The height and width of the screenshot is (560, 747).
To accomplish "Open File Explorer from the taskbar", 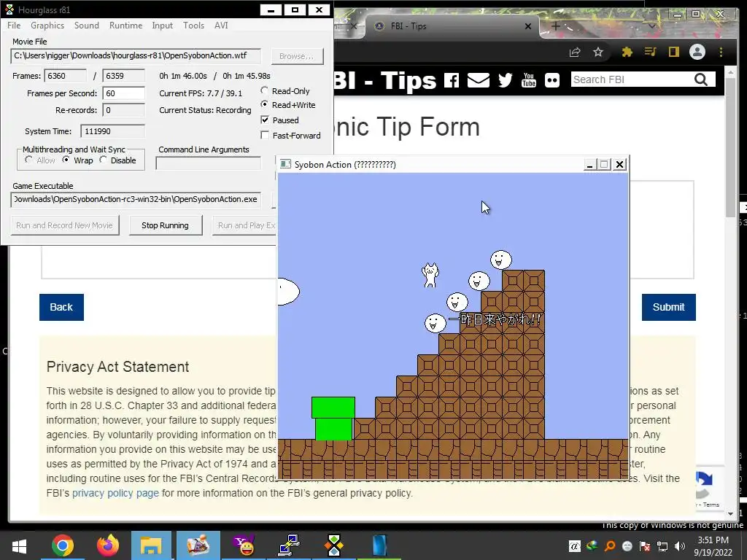I will click(x=152, y=545).
